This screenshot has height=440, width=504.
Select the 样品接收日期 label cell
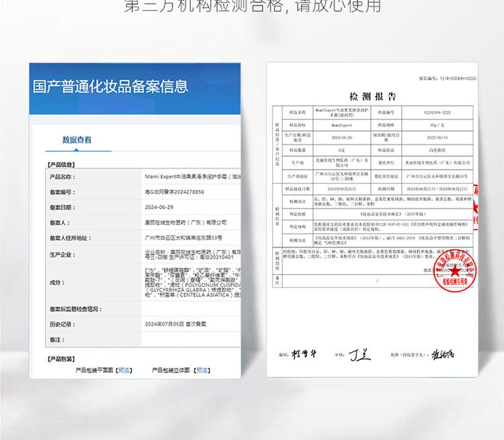click(x=297, y=189)
